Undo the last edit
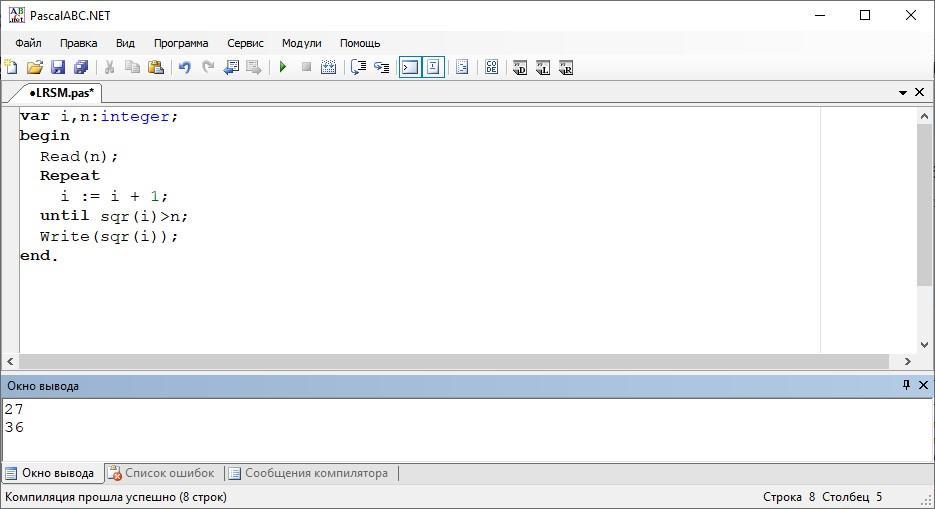The image size is (935, 509). tap(184, 67)
